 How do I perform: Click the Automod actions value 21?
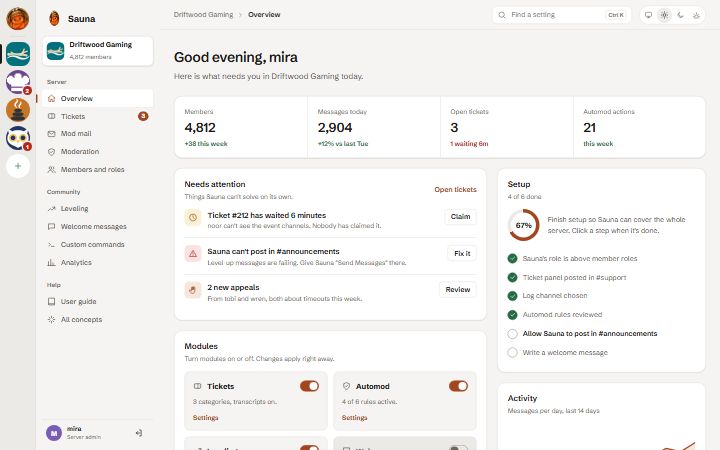pyautogui.click(x=590, y=128)
